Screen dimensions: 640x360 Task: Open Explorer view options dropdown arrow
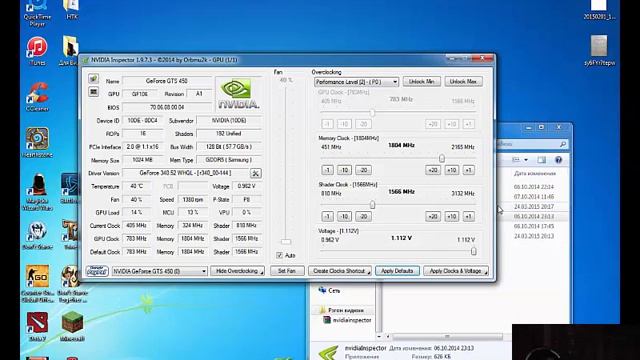coord(526,160)
